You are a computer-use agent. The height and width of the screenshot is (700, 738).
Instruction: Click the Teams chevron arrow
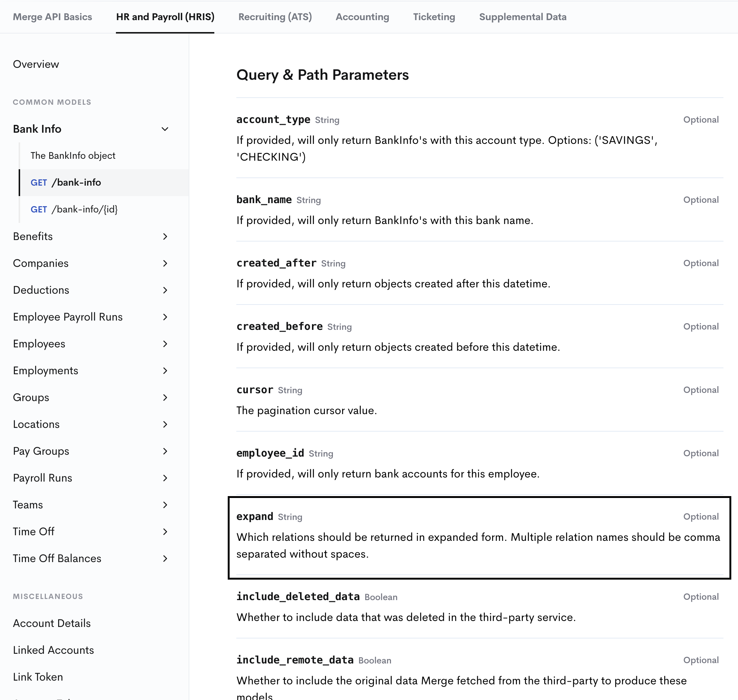[165, 505]
